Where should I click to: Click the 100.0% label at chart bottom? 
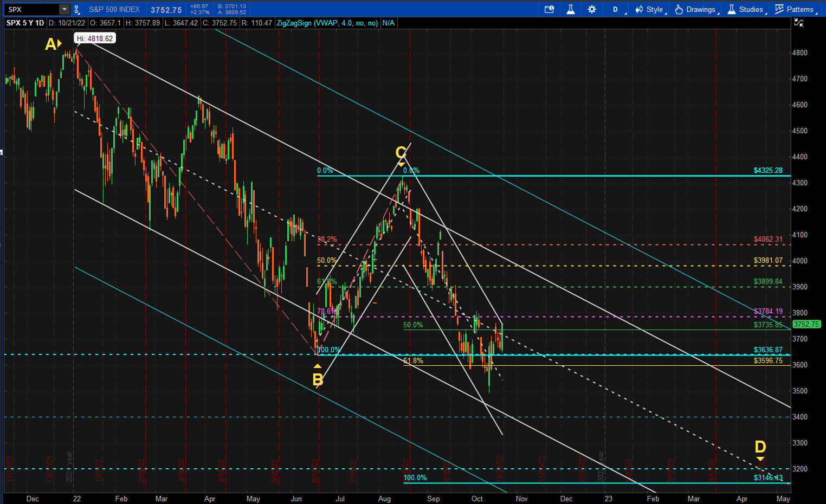[415, 477]
